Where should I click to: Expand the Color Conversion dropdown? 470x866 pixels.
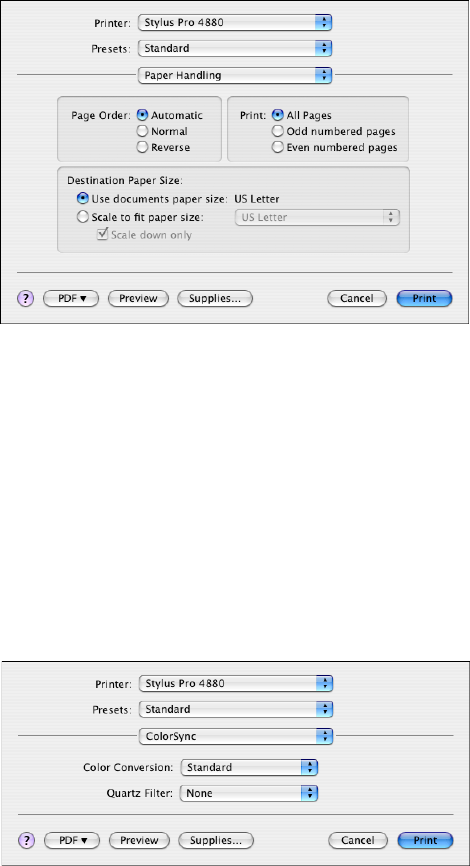point(250,767)
